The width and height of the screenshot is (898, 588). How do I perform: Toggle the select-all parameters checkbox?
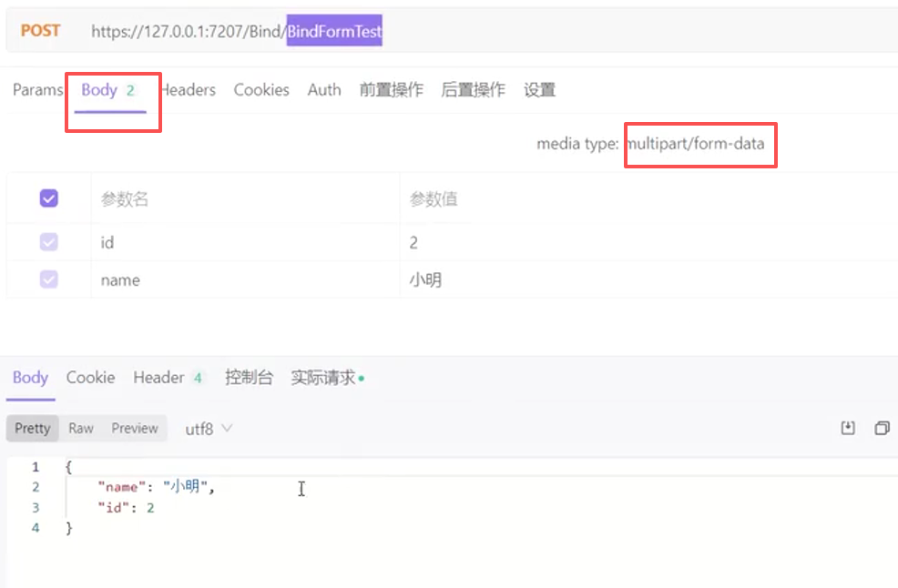pyautogui.click(x=49, y=198)
